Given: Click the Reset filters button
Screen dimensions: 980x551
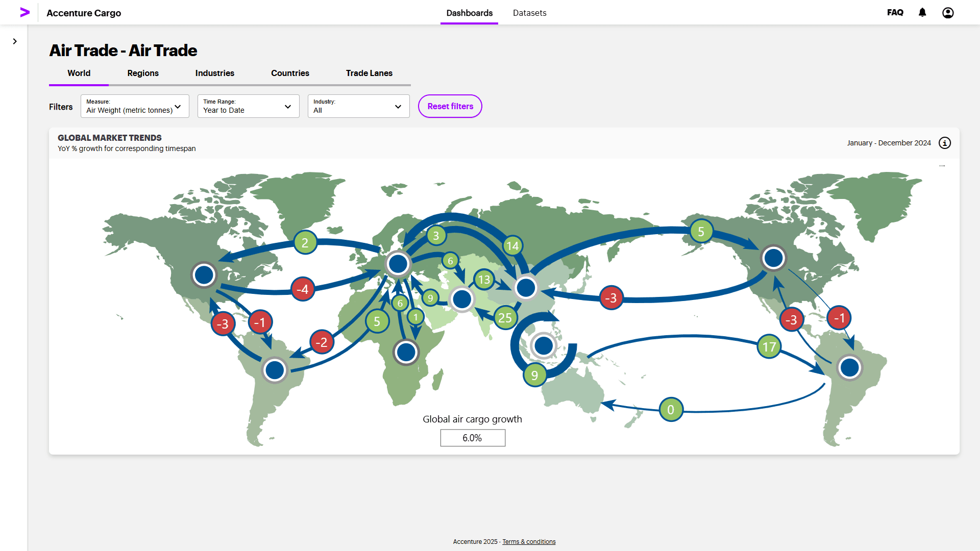Looking at the screenshot, I should pos(450,106).
